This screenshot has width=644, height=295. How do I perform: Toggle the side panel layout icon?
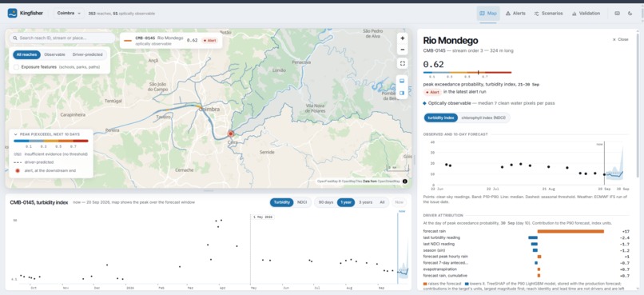point(402,93)
